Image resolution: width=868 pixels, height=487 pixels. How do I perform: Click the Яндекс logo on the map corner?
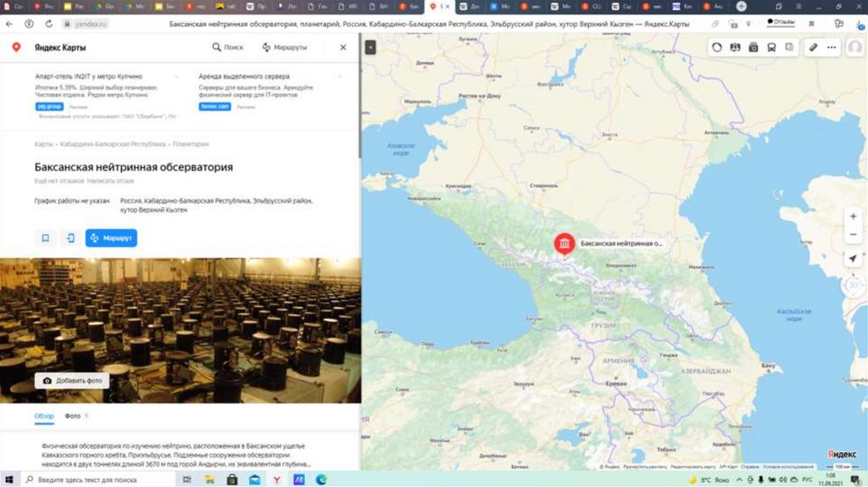click(842, 454)
